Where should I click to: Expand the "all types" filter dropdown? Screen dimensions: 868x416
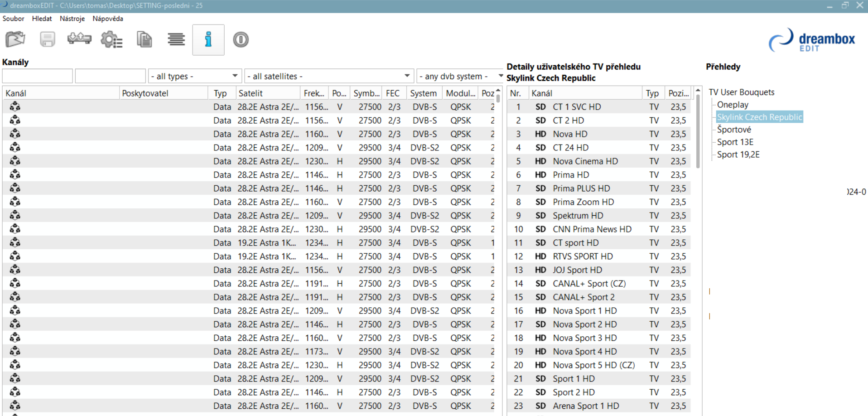tap(195, 76)
